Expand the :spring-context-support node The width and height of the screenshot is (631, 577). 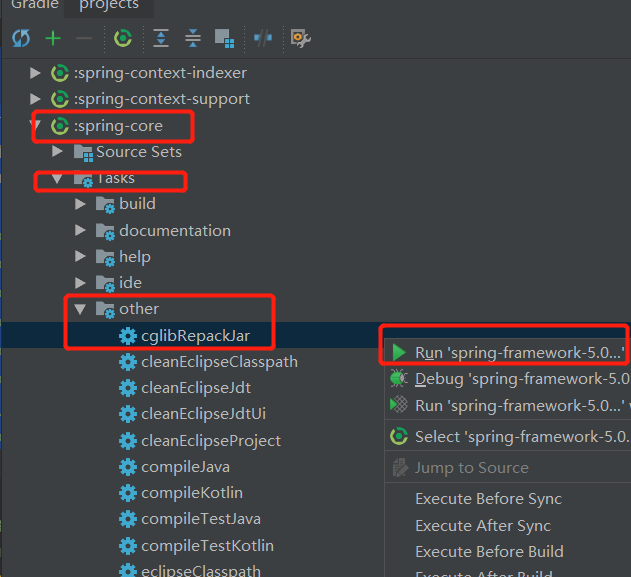coord(35,99)
